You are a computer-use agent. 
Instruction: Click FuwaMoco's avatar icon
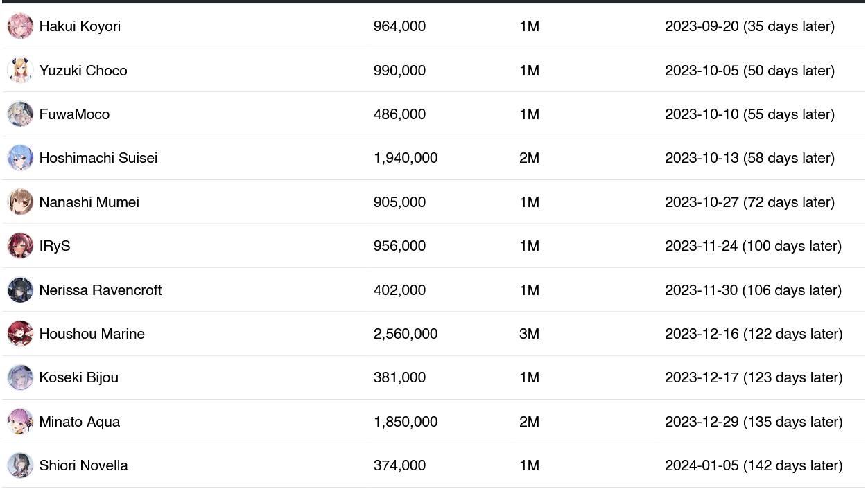(20, 114)
